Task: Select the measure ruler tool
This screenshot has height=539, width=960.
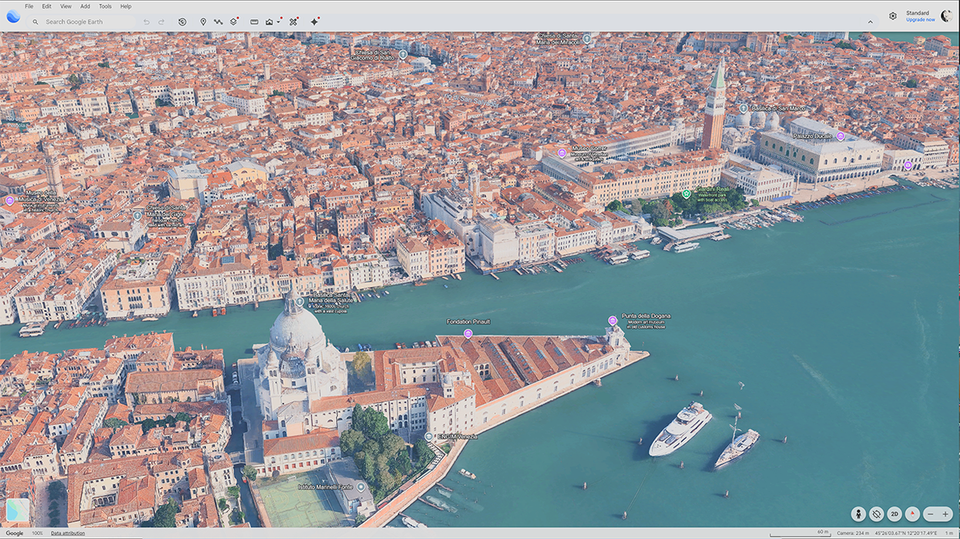Action: [x=254, y=22]
